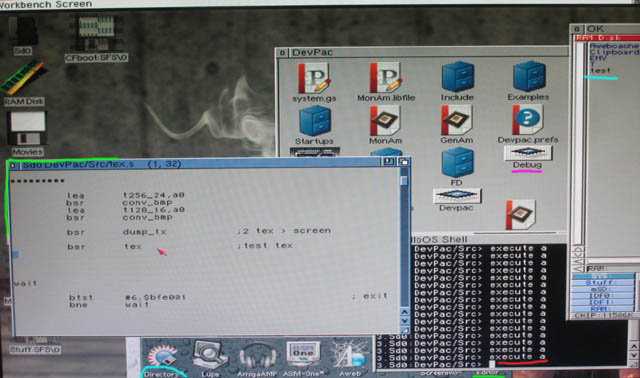Viewport: 640px width, 378px height.
Task: Click the SYS: device button
Action: [x=603, y=276]
